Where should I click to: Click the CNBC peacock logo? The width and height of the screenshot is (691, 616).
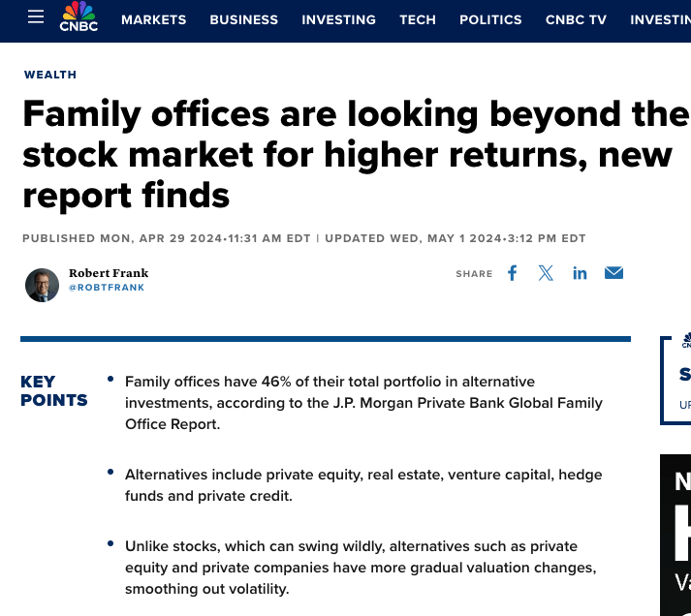click(x=79, y=17)
